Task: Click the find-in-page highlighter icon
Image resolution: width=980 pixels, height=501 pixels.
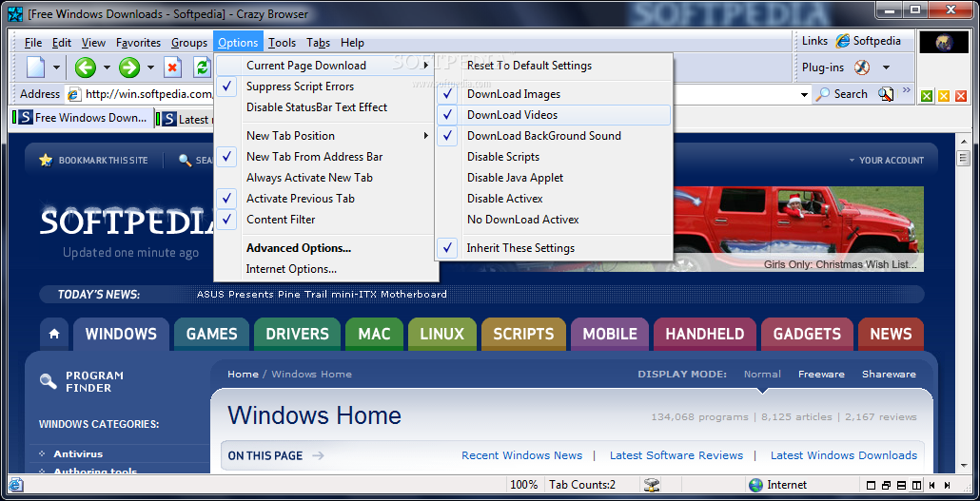Action: tap(886, 94)
